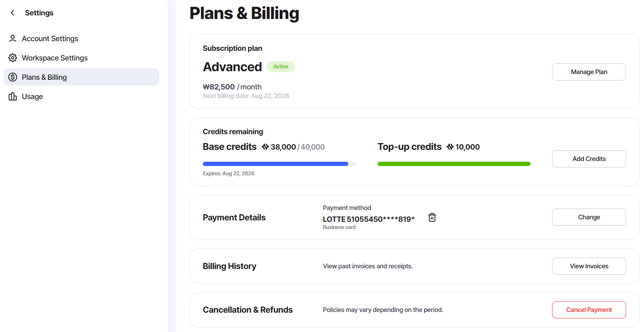Click the Workspace Settings gear icon
This screenshot has width=644, height=332.
[13, 58]
